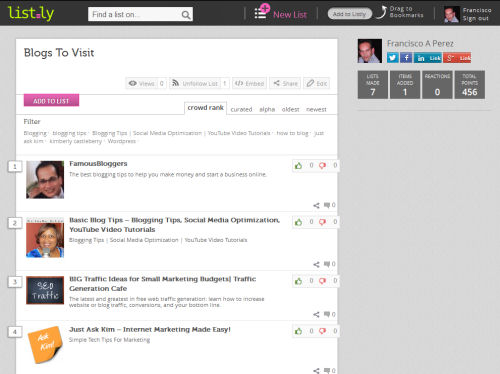
Task: Click the Google Plus Link button
Action: coord(457,58)
